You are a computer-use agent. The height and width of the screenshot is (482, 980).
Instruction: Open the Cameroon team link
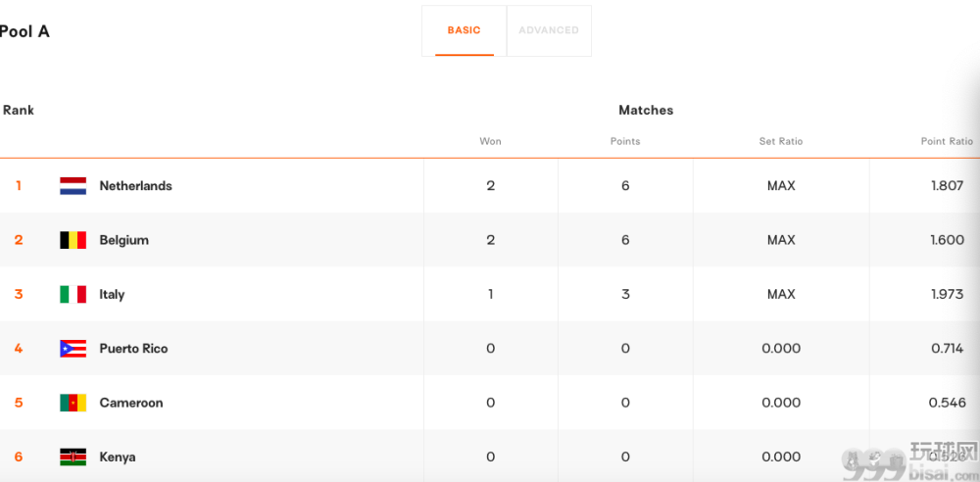point(131,403)
